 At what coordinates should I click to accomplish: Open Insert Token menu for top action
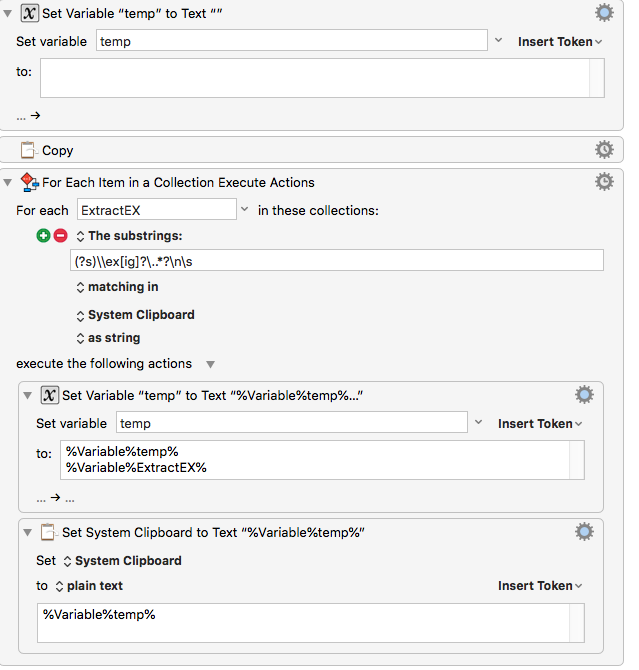[559, 41]
